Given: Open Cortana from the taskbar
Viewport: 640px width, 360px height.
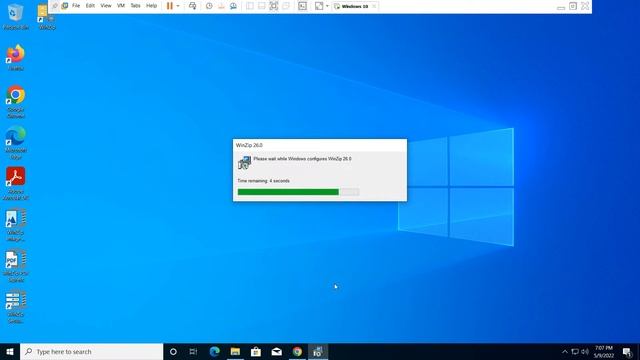Looking at the screenshot, I should [x=173, y=351].
